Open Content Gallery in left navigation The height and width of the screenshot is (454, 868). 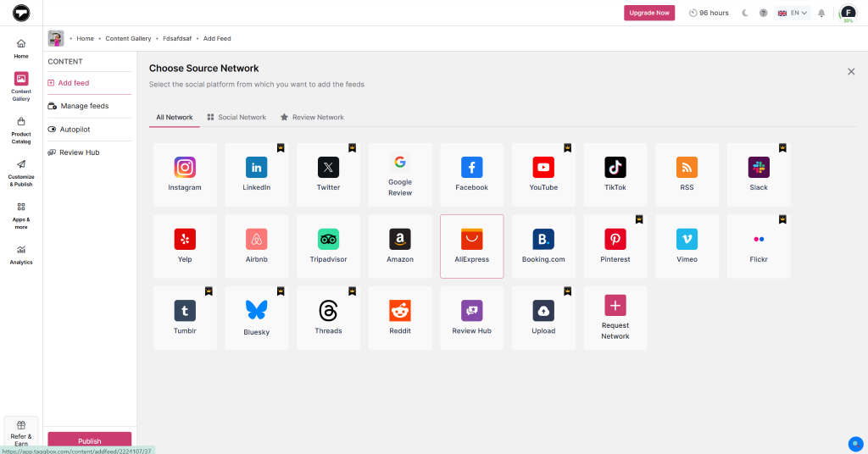point(21,86)
